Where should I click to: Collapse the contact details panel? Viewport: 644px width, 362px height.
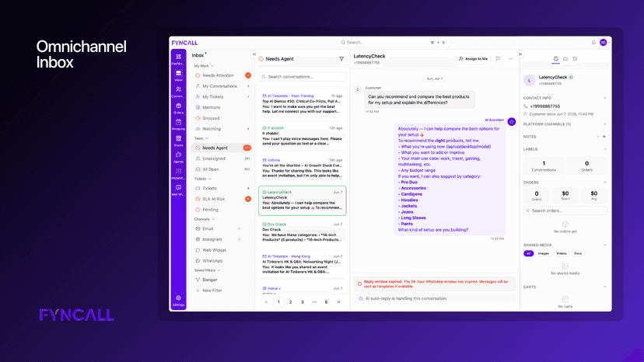520,54
